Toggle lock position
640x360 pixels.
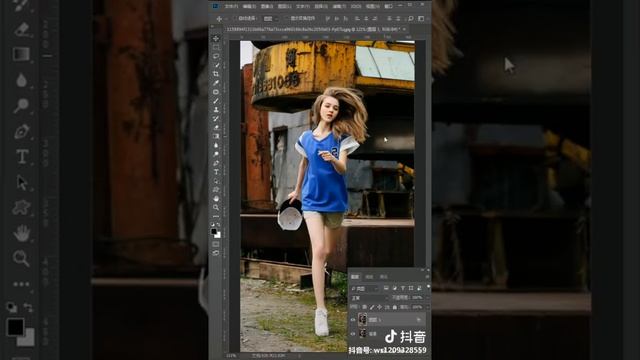(x=379, y=307)
